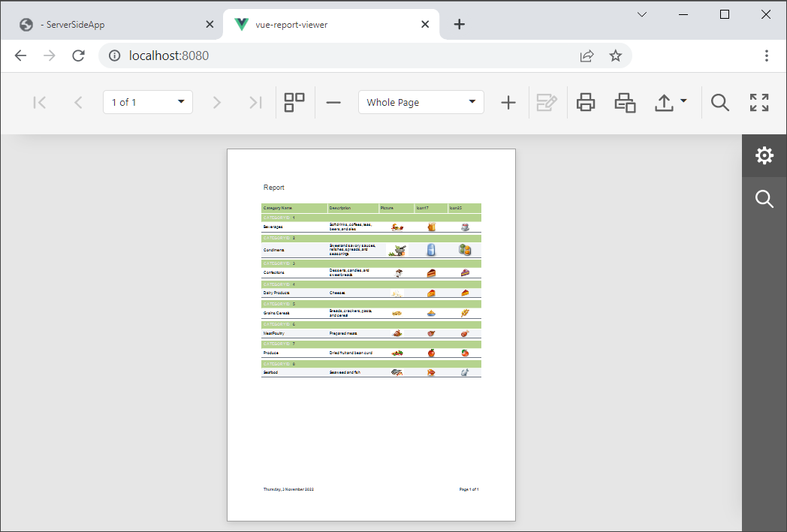Select the Produce row name
Image resolution: width=787 pixels, height=532 pixels.
point(270,353)
